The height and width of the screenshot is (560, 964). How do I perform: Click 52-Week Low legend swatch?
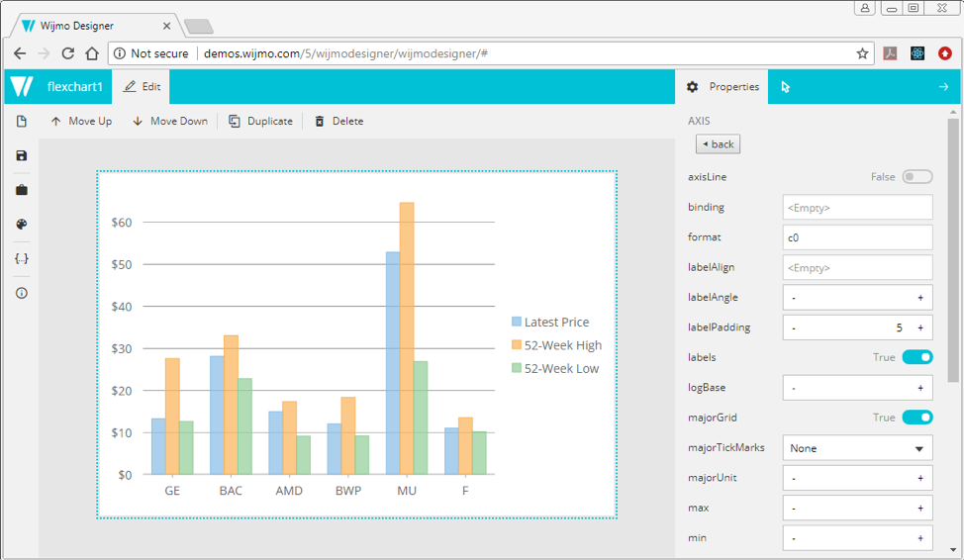coord(517,368)
